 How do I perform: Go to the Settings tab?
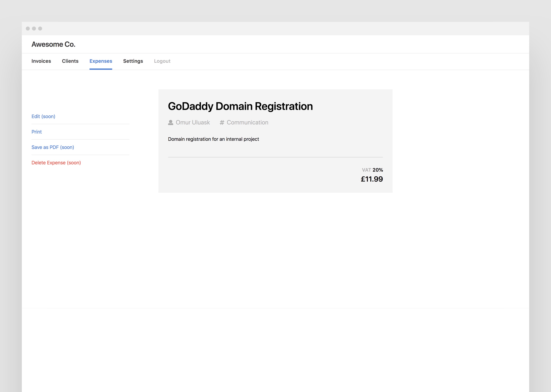point(133,61)
